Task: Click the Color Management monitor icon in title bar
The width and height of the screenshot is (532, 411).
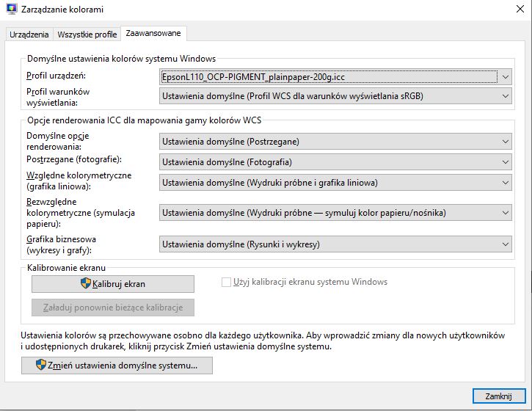Action: 12,9
